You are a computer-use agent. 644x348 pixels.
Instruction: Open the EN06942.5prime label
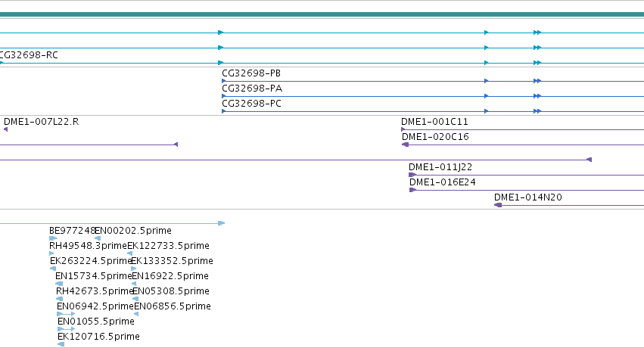(x=95, y=306)
